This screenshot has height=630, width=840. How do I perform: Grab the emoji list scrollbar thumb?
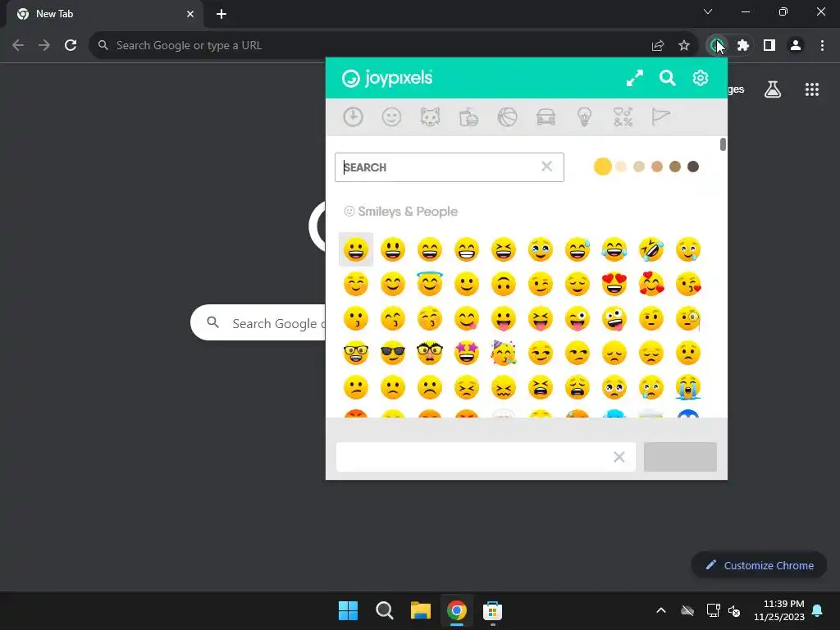click(x=724, y=144)
